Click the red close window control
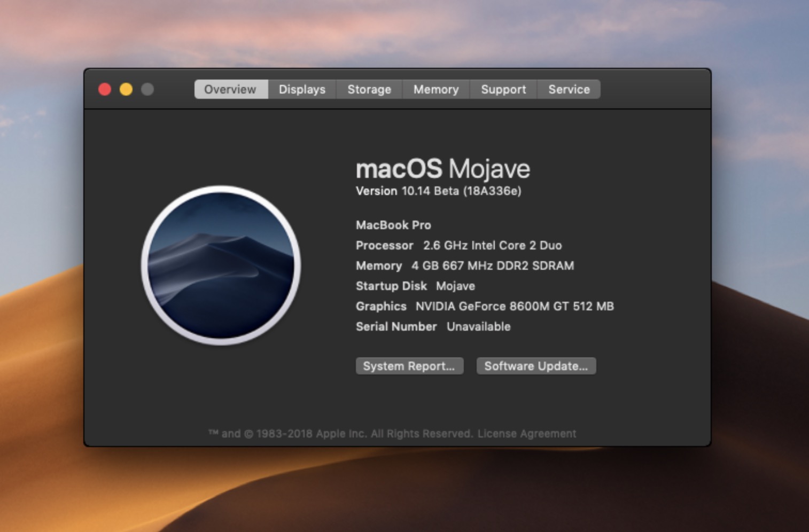The width and height of the screenshot is (809, 532). (x=105, y=89)
